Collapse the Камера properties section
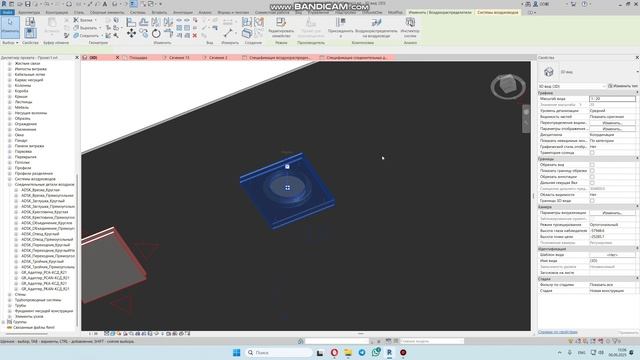The image size is (640, 360). [637, 207]
